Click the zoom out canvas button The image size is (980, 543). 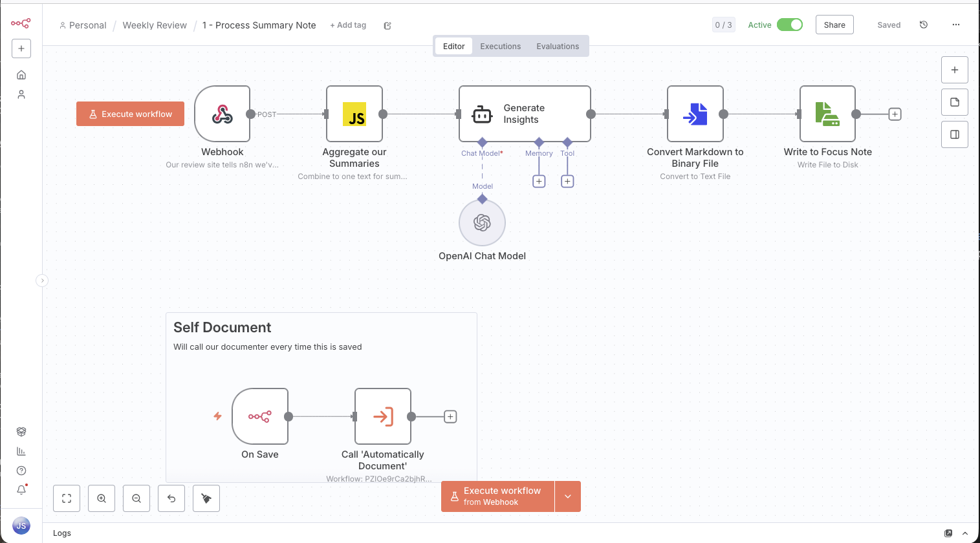click(x=136, y=498)
